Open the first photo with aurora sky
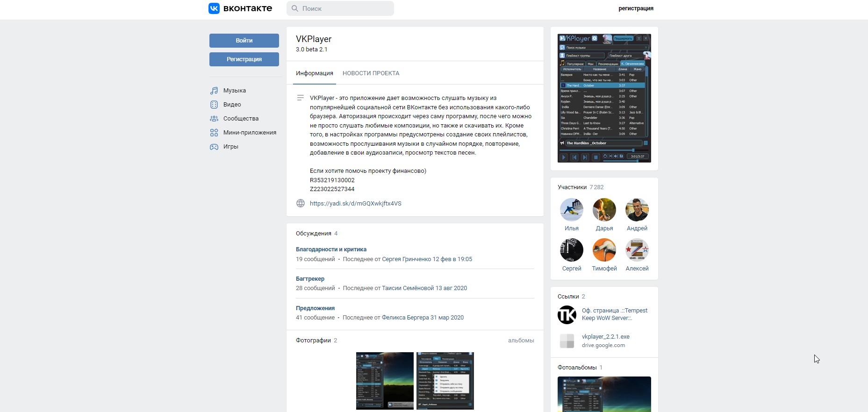 (385, 381)
